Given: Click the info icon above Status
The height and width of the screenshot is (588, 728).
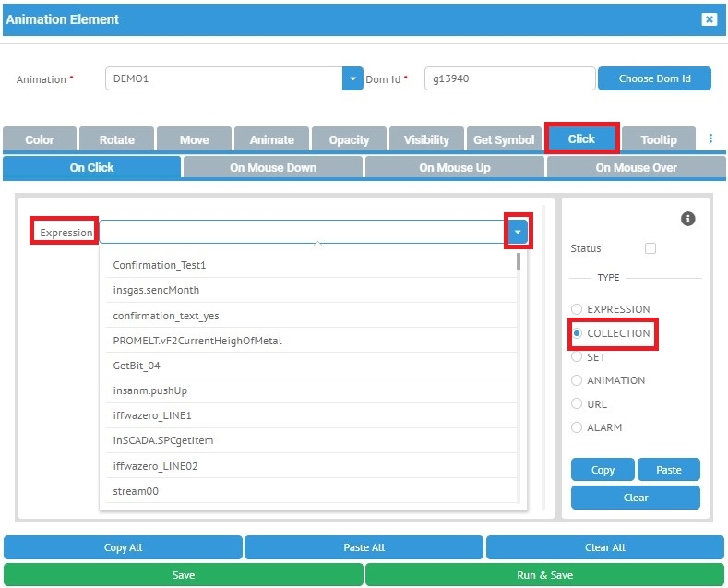Looking at the screenshot, I should point(687,219).
